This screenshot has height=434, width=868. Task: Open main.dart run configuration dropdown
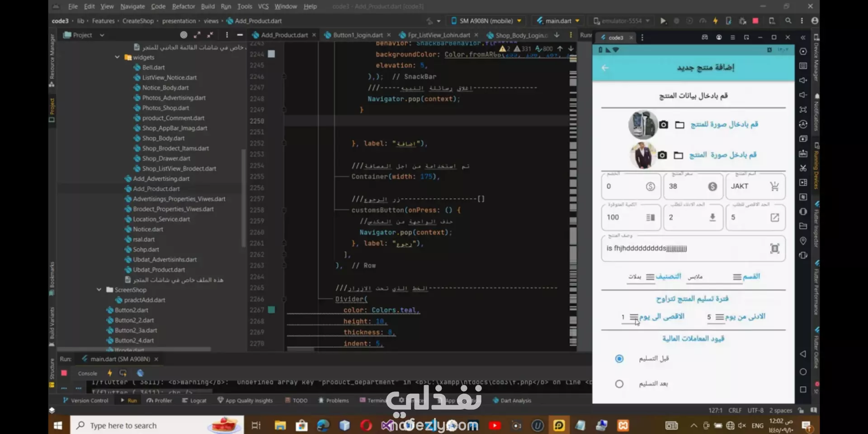click(558, 21)
